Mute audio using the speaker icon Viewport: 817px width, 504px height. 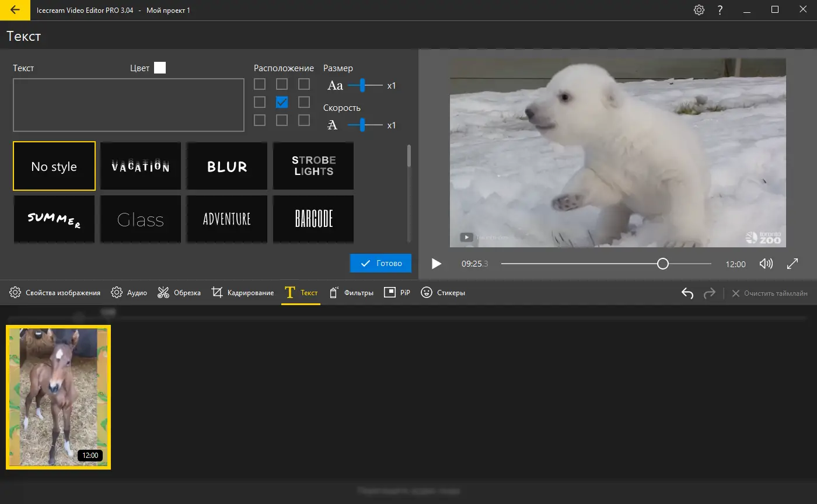766,264
